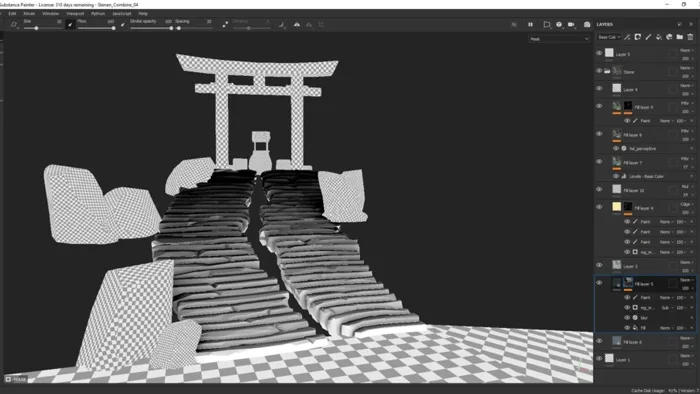Select the Layer 3 row
This screenshot has height=394, width=700.
click(x=646, y=266)
